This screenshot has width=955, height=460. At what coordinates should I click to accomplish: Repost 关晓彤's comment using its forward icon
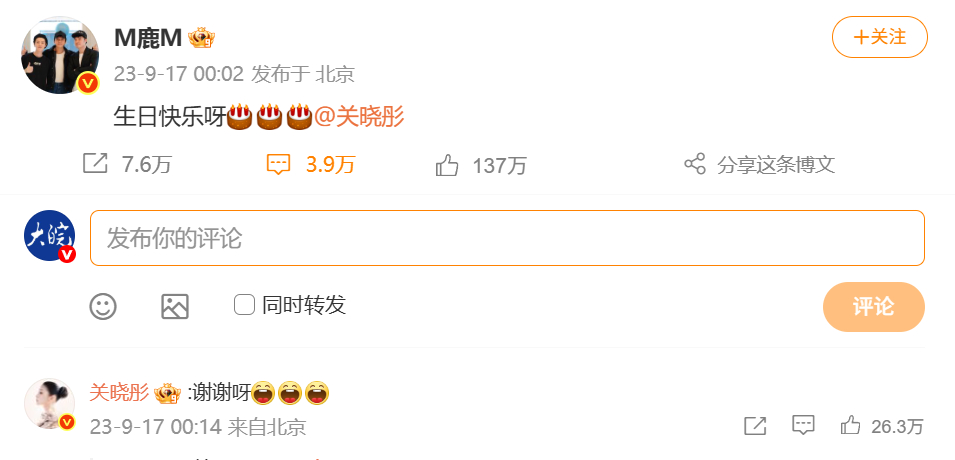755,426
